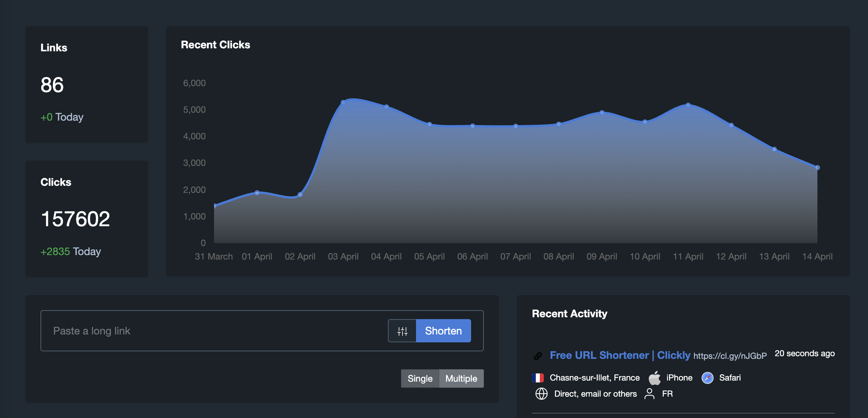Click the 01 April chart data point

click(x=257, y=193)
